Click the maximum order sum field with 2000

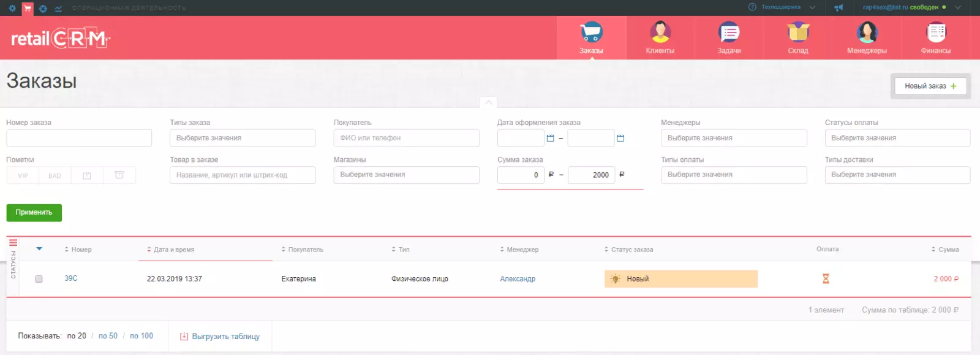tap(591, 175)
